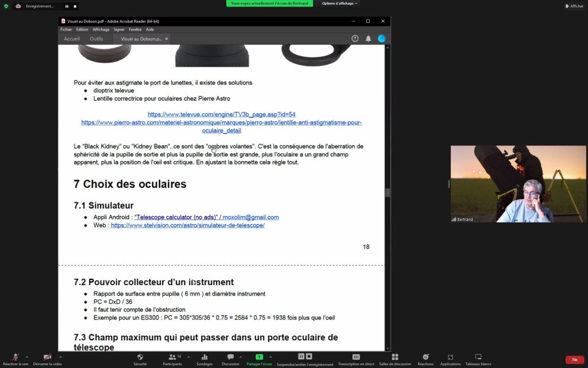Open the Fichier menu in Acrobat
The image size is (588, 368).
coord(66,29)
